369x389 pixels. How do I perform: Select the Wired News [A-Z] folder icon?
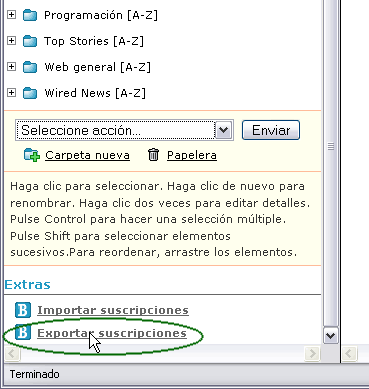(30, 93)
